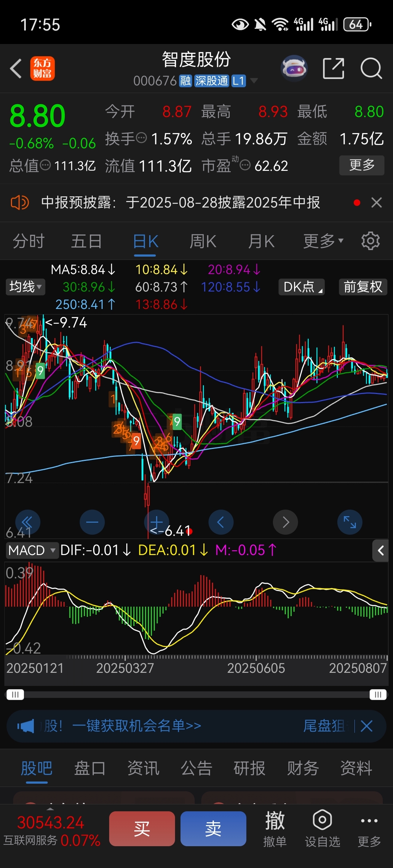
Task: Tap the info icon next to 换手
Action: click(141, 138)
